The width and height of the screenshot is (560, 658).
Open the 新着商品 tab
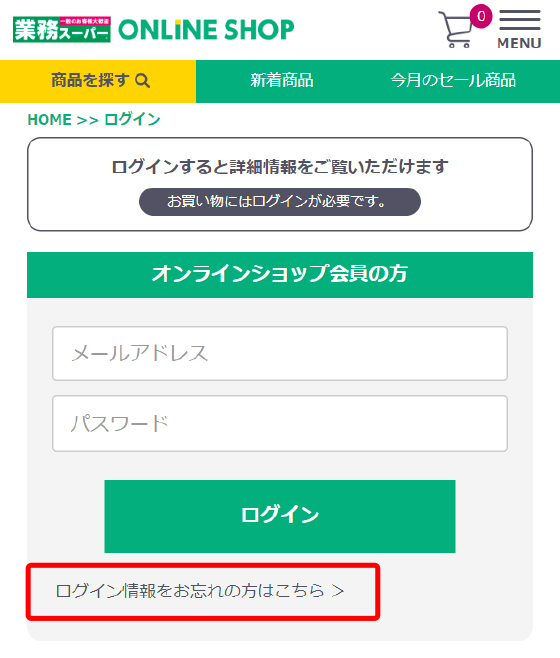pos(282,81)
